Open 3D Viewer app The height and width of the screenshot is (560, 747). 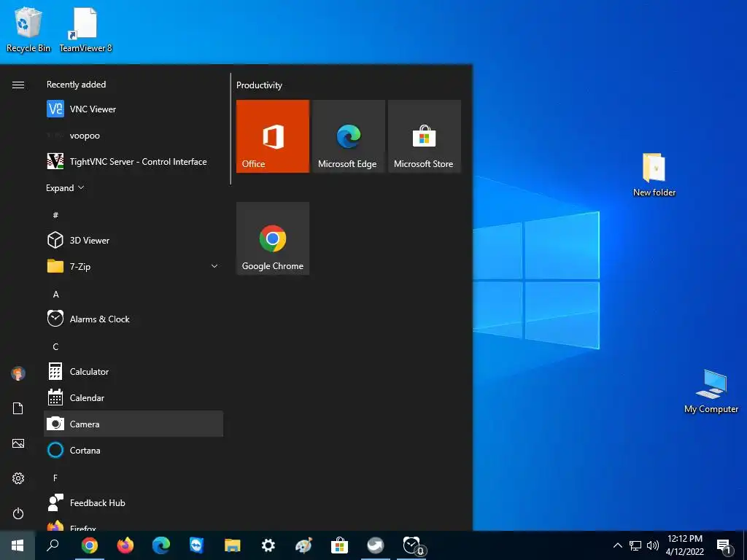click(x=133, y=240)
